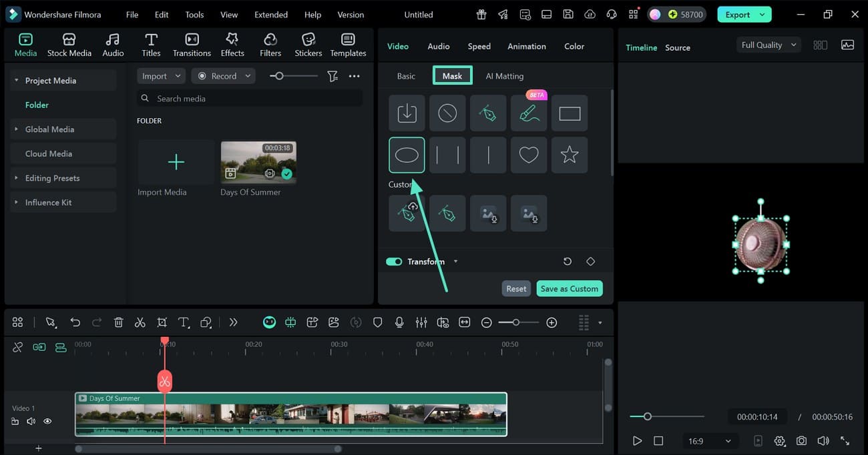Expand the Global Media tree item
The height and width of the screenshot is (455, 868).
coord(16,129)
